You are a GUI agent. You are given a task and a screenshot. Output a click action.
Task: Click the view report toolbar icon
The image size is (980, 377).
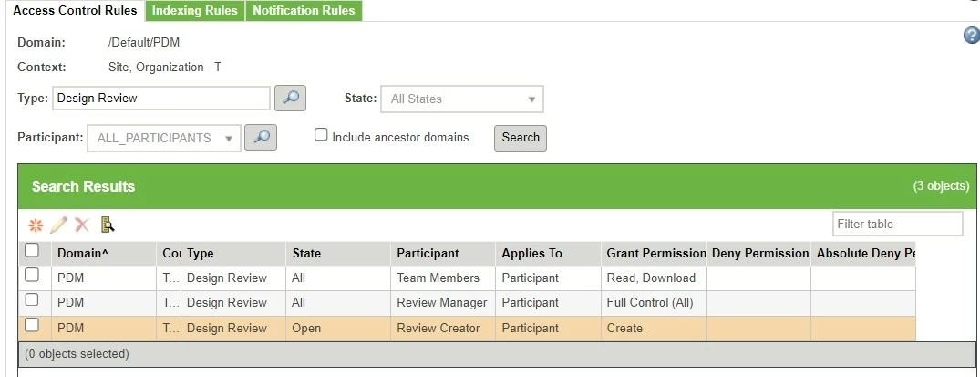pyautogui.click(x=108, y=225)
